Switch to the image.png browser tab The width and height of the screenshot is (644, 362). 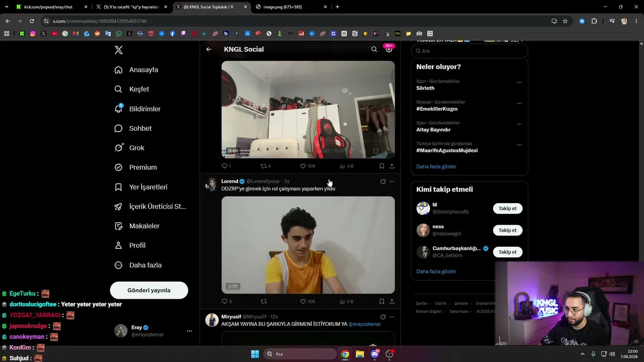pos(290,7)
